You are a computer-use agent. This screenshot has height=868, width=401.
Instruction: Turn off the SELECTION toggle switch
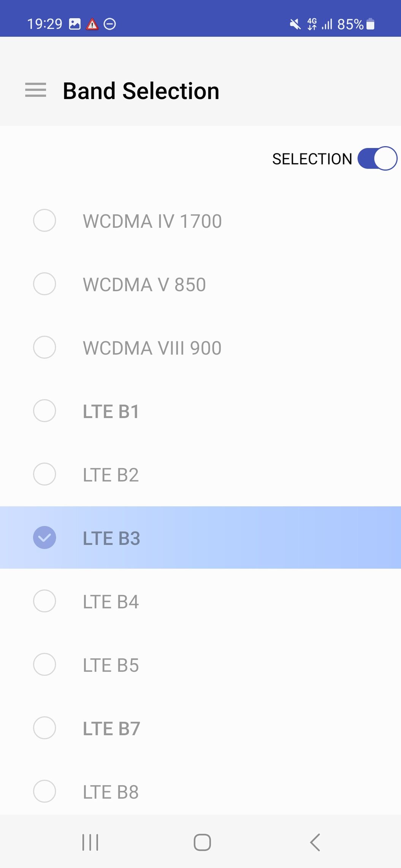click(x=377, y=158)
